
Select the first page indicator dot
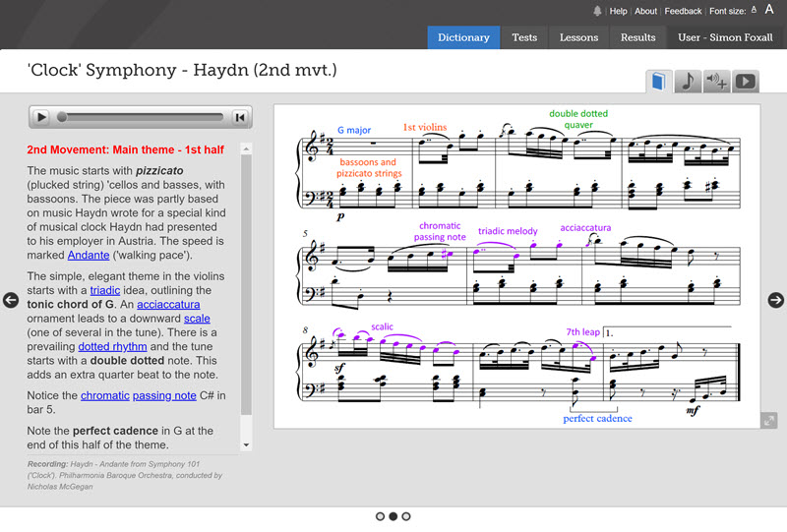tap(380, 516)
